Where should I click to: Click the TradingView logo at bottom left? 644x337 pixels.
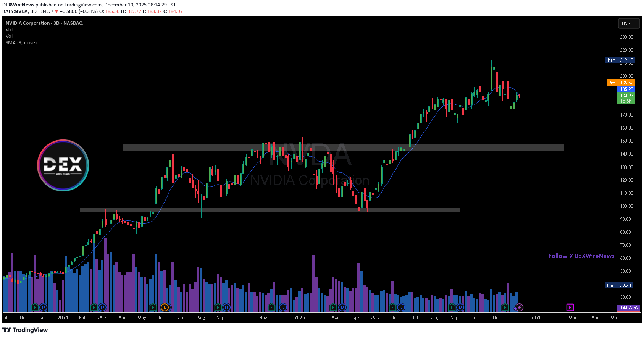25,330
